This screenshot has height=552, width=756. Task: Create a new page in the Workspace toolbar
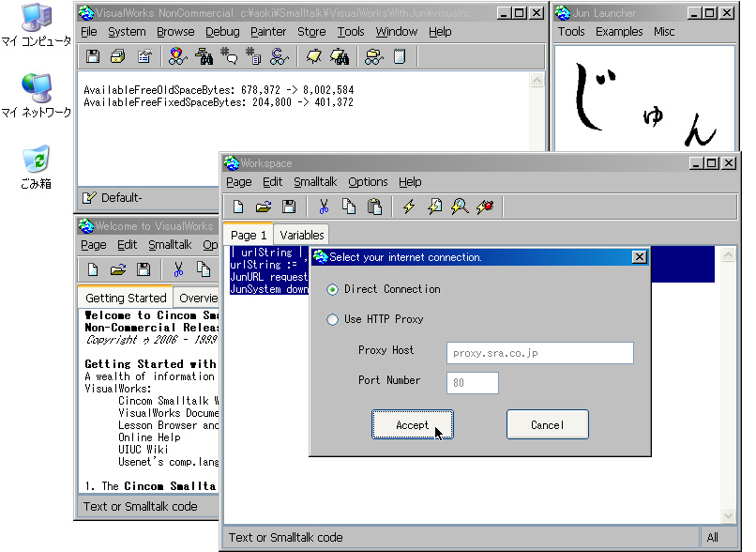tap(238, 207)
